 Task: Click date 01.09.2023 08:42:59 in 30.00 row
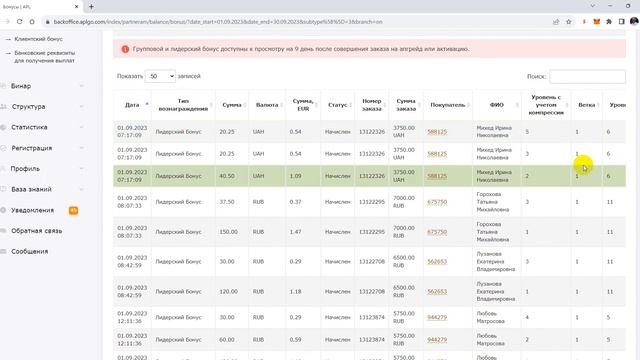132,262
